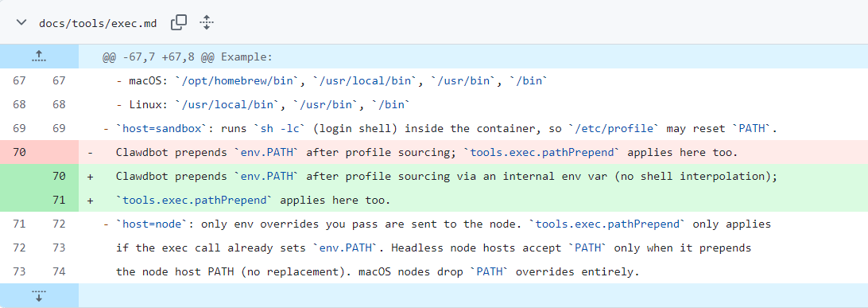
Task: Select the plus marker on added line 71
Action: click(91, 200)
